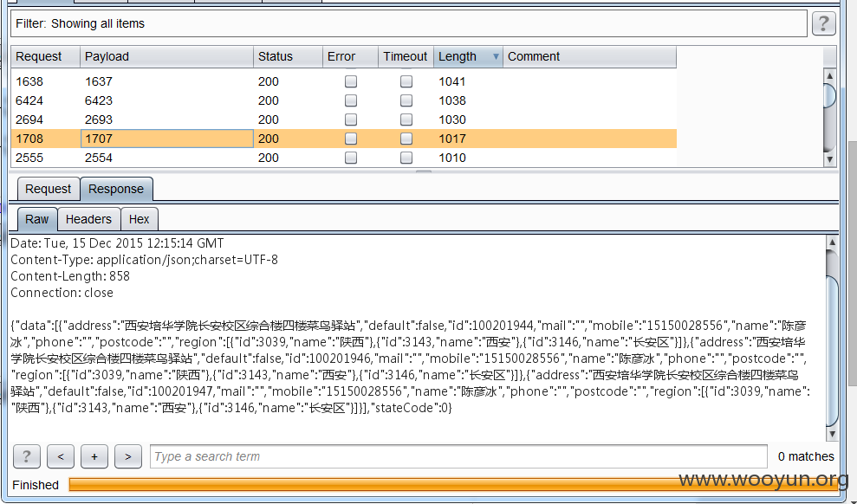
Task: Click the Date header line
Action: [x=117, y=243]
